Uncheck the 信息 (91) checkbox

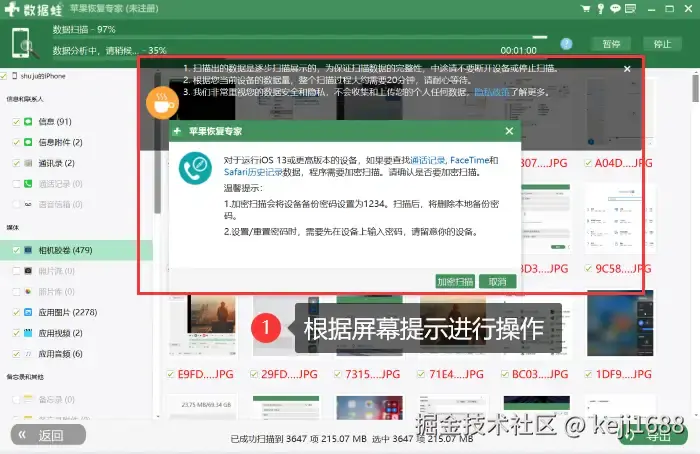tap(16, 121)
